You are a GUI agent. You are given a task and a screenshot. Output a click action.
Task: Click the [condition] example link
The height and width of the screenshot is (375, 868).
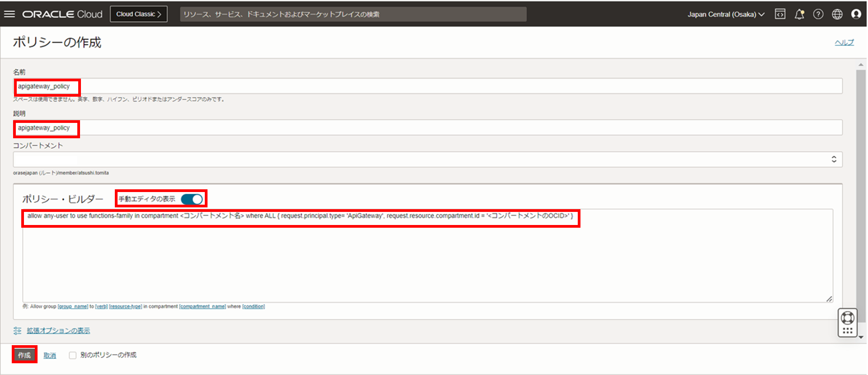coord(254,306)
